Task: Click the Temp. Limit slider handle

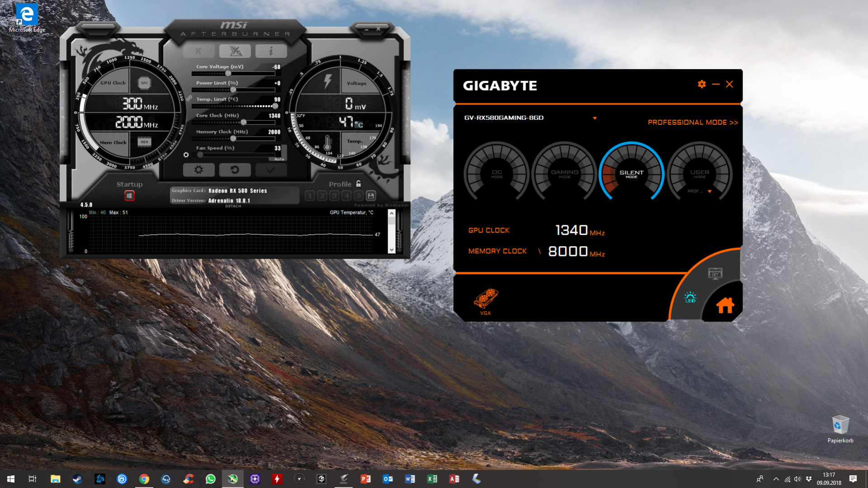Action: pyautogui.click(x=275, y=106)
